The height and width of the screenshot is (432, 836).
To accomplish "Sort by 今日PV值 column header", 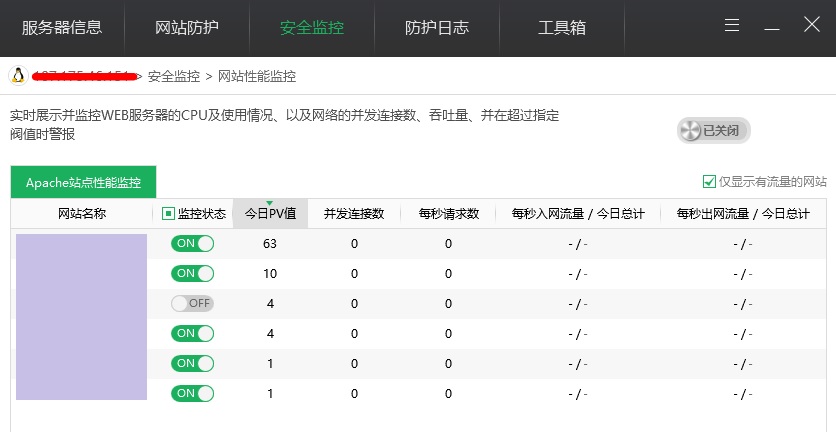I will 270,213.
